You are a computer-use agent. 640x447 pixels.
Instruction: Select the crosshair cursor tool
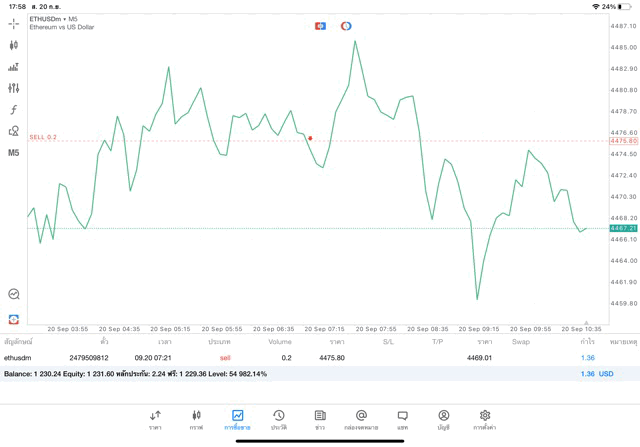pyautogui.click(x=14, y=23)
